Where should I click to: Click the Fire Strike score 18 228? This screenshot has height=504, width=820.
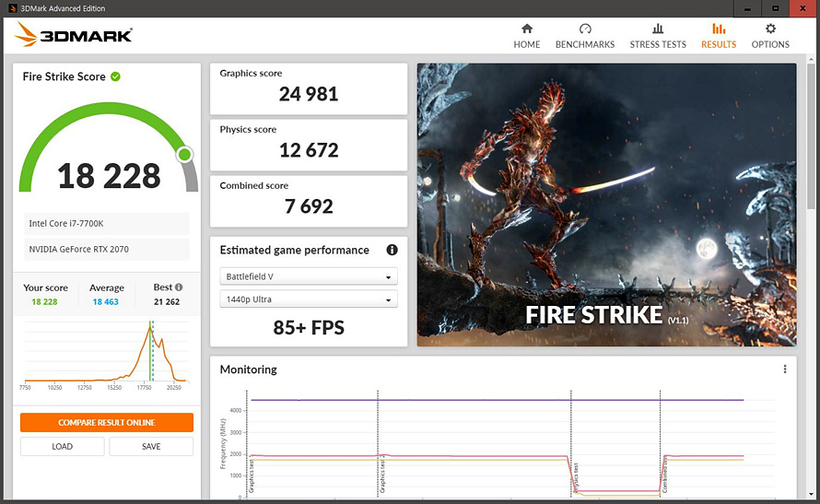[109, 176]
